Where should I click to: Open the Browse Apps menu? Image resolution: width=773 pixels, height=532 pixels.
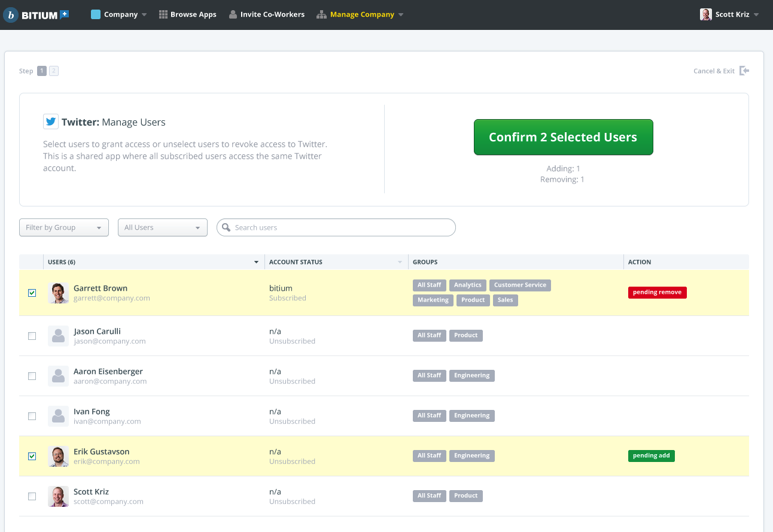click(x=188, y=14)
